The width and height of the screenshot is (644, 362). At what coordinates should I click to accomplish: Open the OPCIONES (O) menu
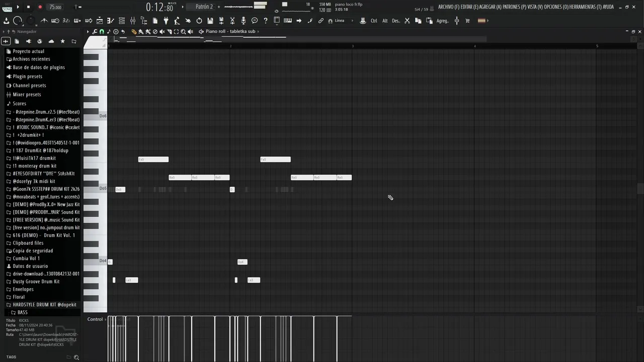point(556,7)
